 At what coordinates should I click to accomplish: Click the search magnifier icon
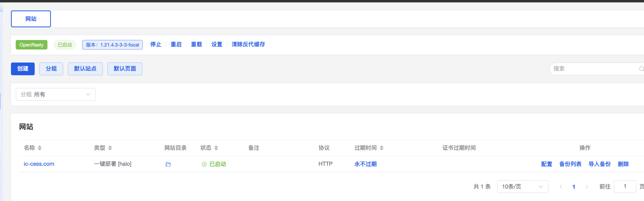click(641, 69)
